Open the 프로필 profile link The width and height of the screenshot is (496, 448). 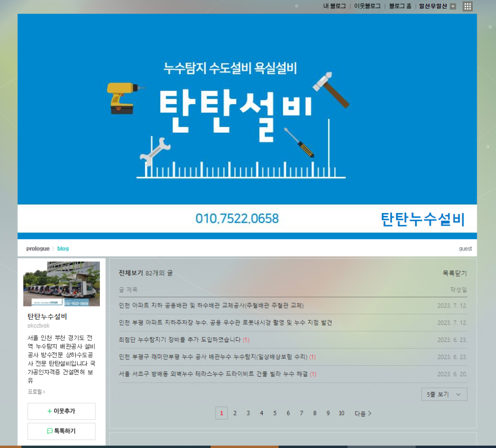(x=36, y=392)
